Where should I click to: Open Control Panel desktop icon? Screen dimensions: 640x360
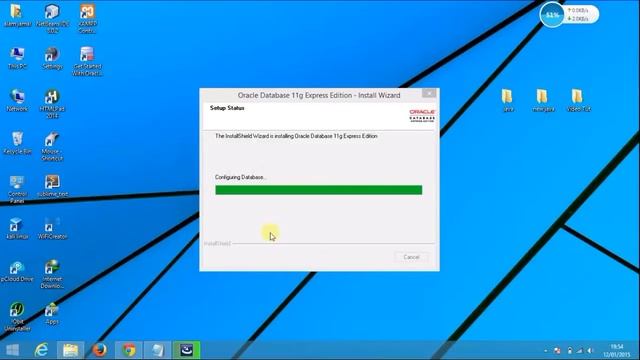click(17, 189)
